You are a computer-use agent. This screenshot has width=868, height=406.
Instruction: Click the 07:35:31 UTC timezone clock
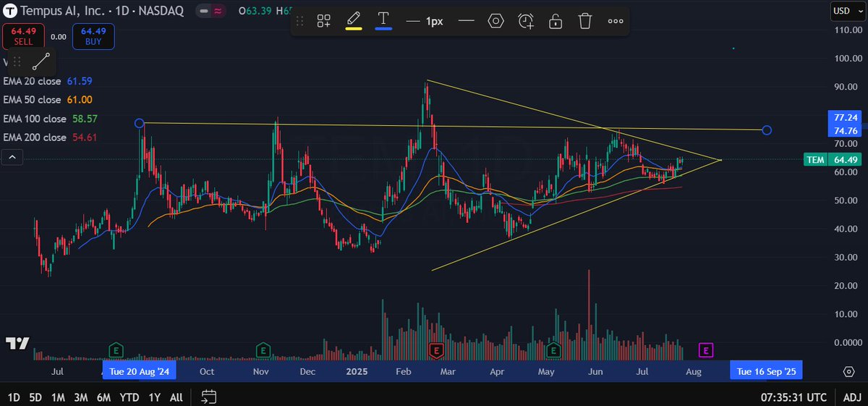[793, 397]
